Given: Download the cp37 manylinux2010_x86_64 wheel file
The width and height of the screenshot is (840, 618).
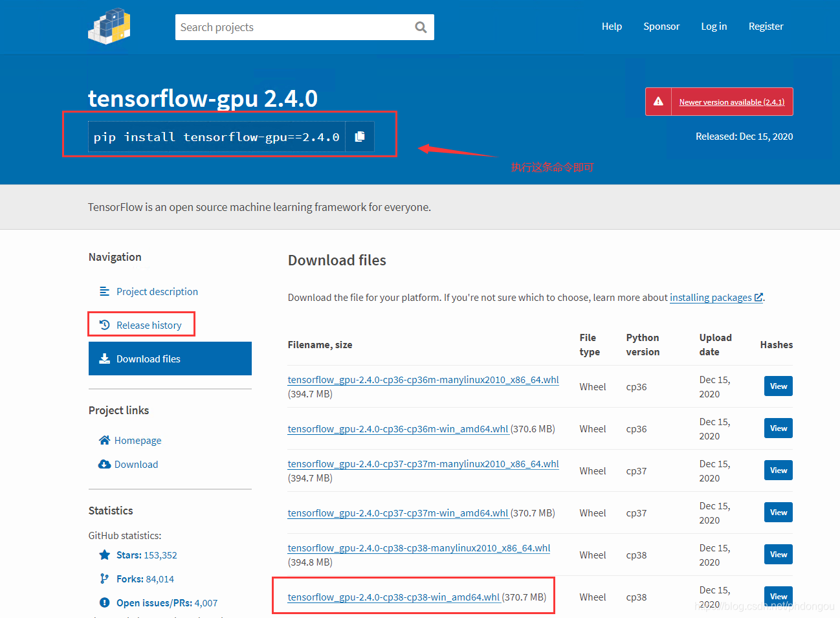Looking at the screenshot, I should tap(423, 464).
